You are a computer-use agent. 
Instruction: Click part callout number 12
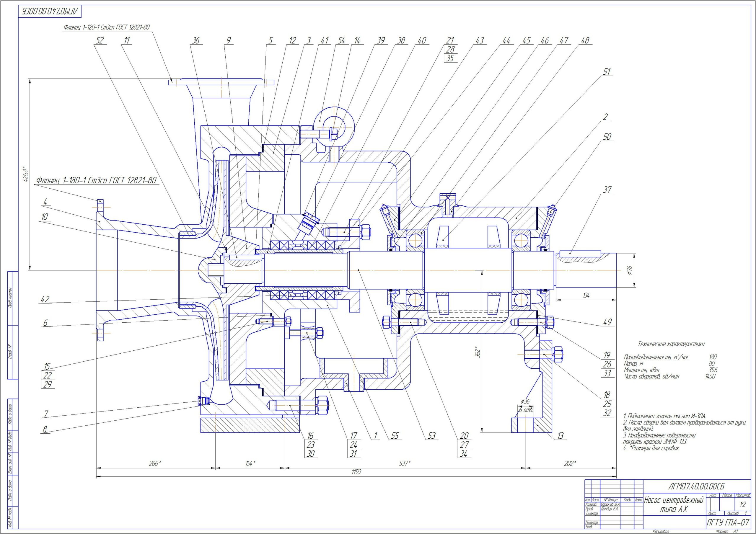(x=292, y=40)
